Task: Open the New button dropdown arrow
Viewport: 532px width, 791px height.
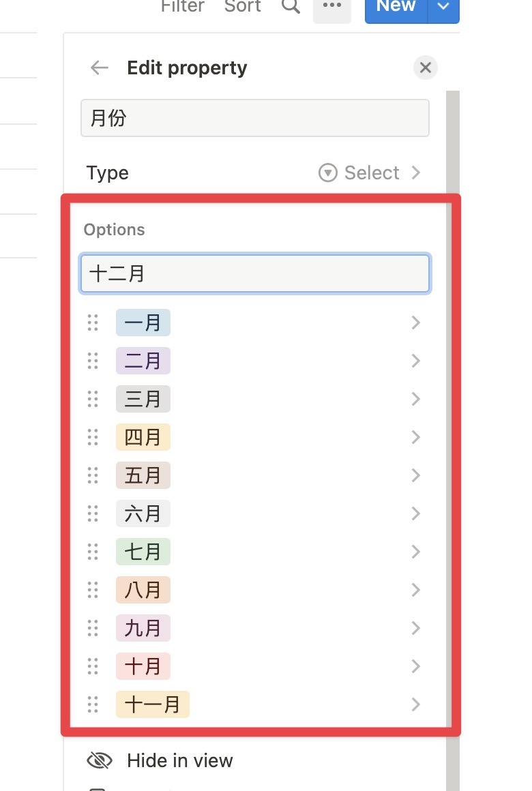Action: pyautogui.click(x=443, y=7)
